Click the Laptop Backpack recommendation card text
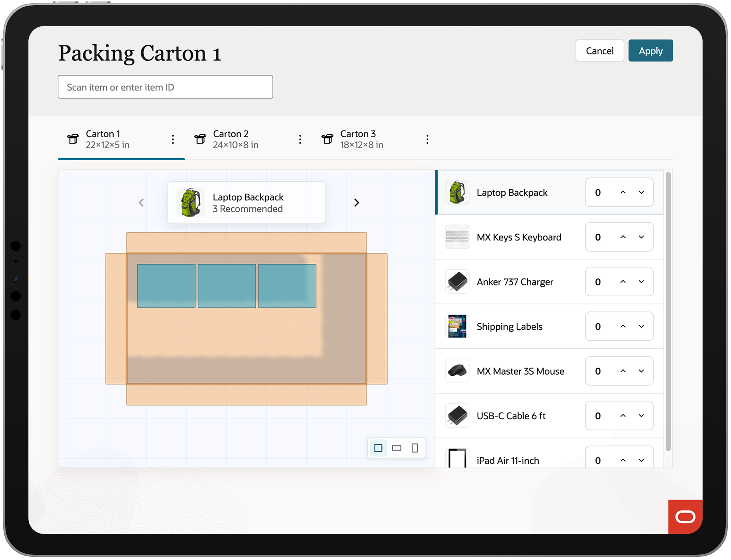The height and width of the screenshot is (560, 731). click(x=248, y=203)
